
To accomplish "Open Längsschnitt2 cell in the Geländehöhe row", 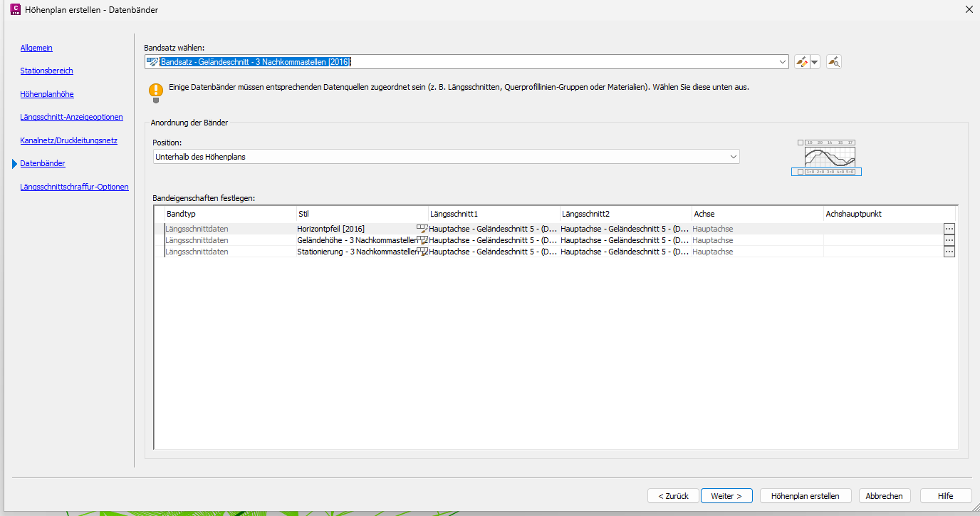I will tap(625, 240).
